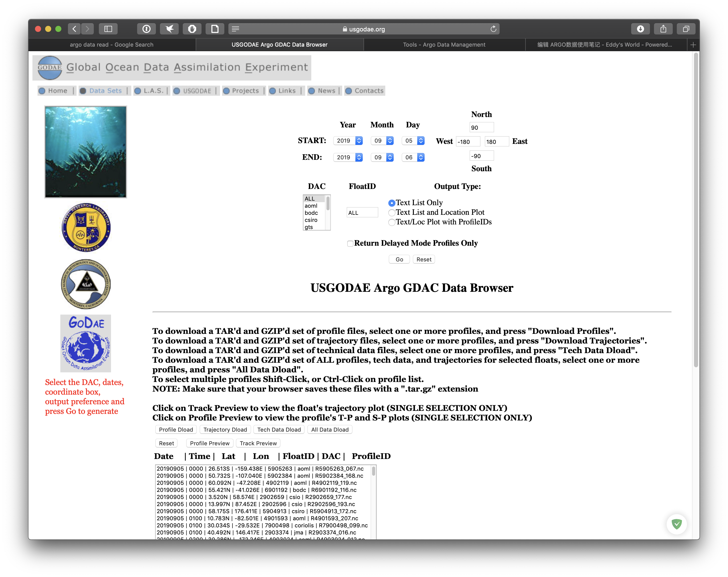Show all tabs overview

pos(686,29)
